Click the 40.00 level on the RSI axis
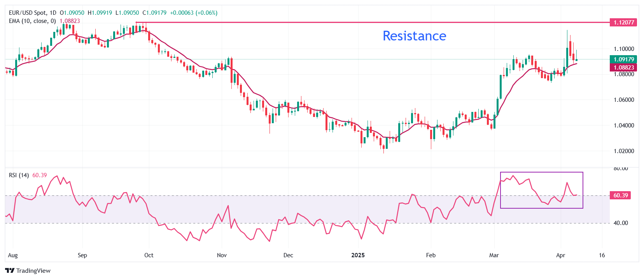The width and height of the screenshot is (644, 279). click(621, 223)
